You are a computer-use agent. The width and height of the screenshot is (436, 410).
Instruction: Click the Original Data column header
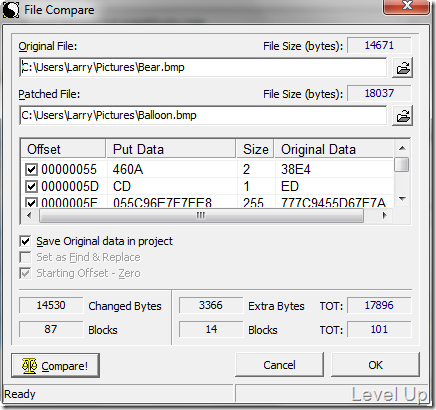click(334, 149)
